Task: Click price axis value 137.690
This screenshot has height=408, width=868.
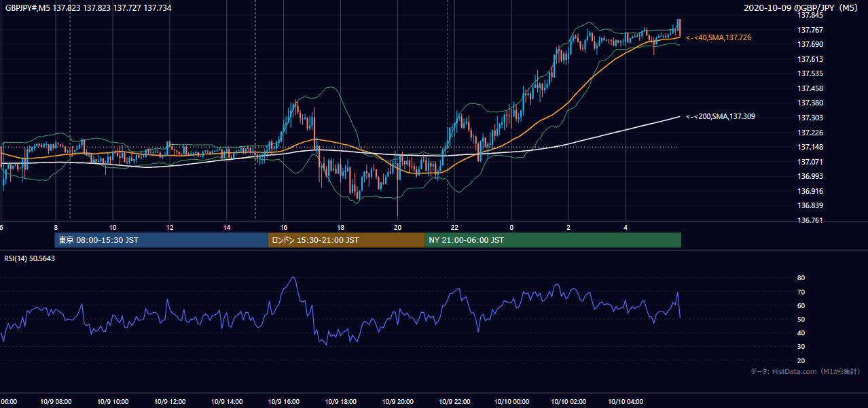Action: 811,44
